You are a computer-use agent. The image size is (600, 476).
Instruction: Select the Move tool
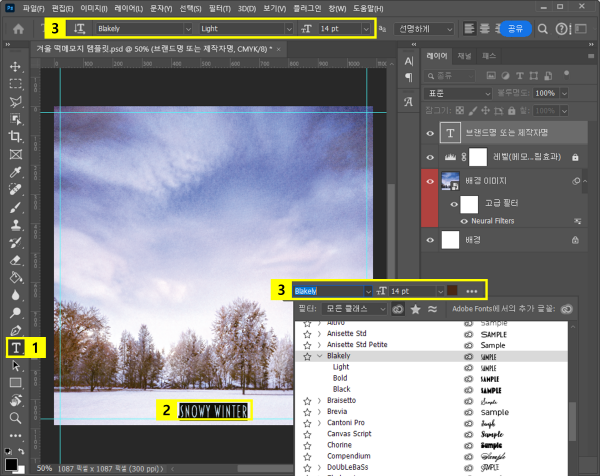pyautogui.click(x=15, y=67)
